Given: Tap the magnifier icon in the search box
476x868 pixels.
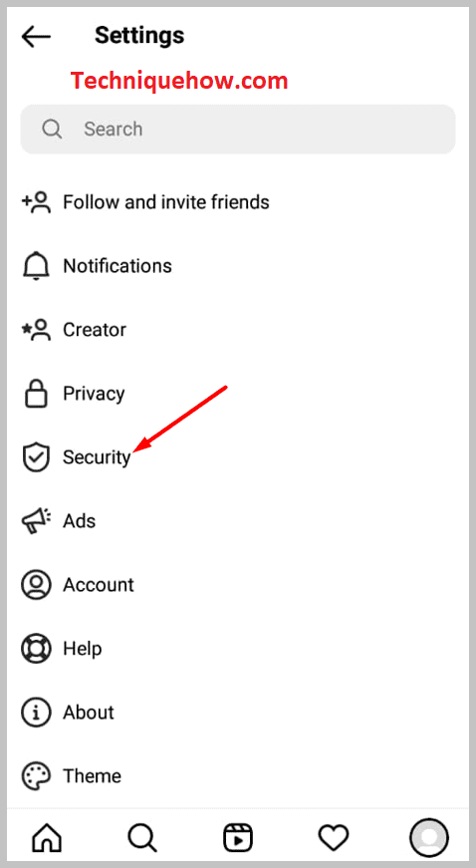Looking at the screenshot, I should pyautogui.click(x=52, y=129).
